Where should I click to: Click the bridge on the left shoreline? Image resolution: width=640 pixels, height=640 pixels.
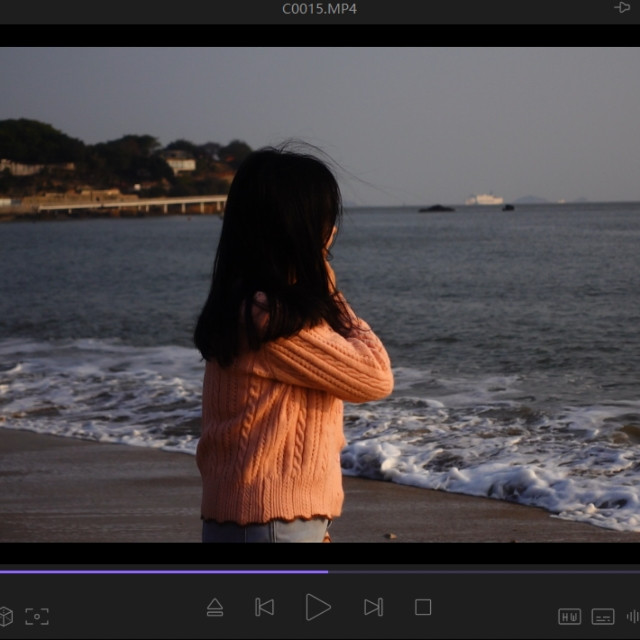coord(130,206)
